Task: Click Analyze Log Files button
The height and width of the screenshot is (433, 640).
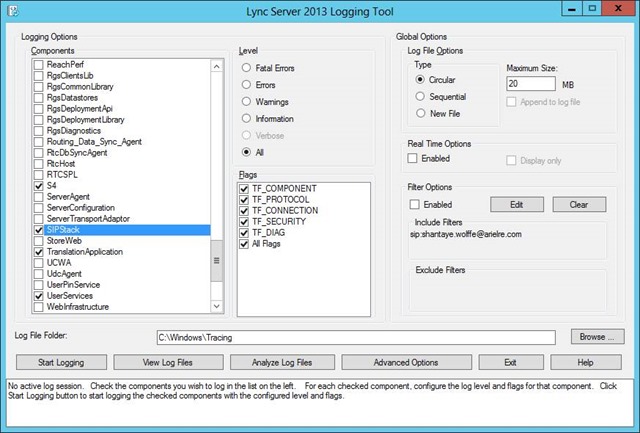Action: pos(282,362)
